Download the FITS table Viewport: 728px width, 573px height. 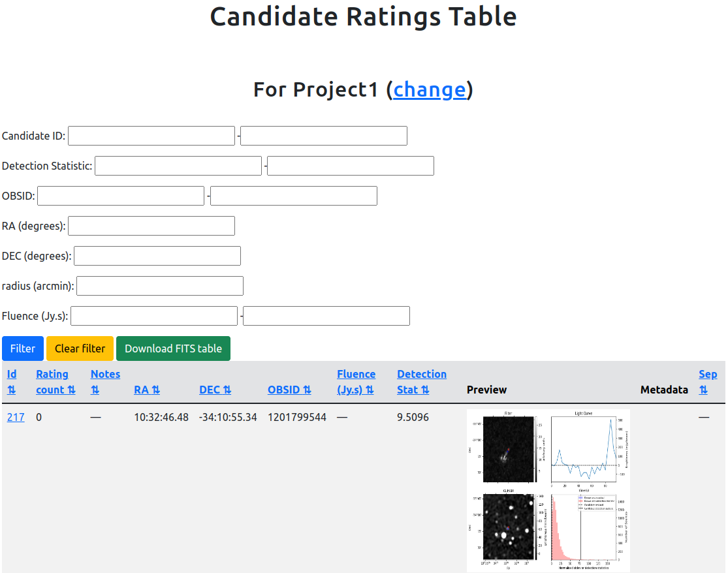point(173,348)
